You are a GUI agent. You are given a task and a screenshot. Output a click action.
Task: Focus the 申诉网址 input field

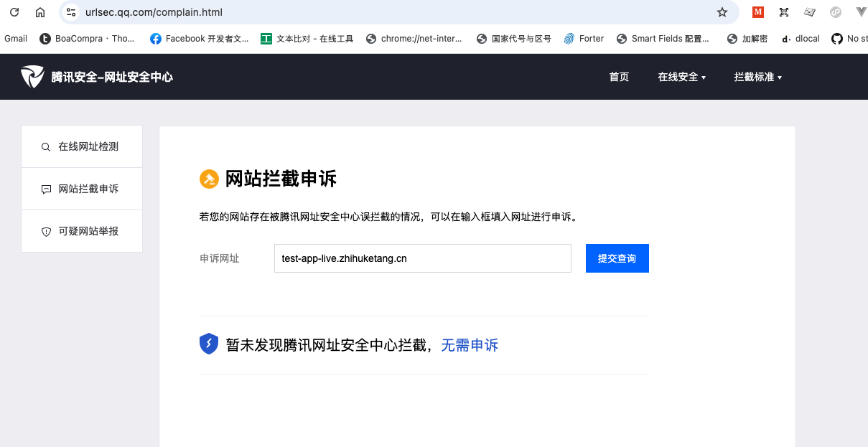(423, 258)
